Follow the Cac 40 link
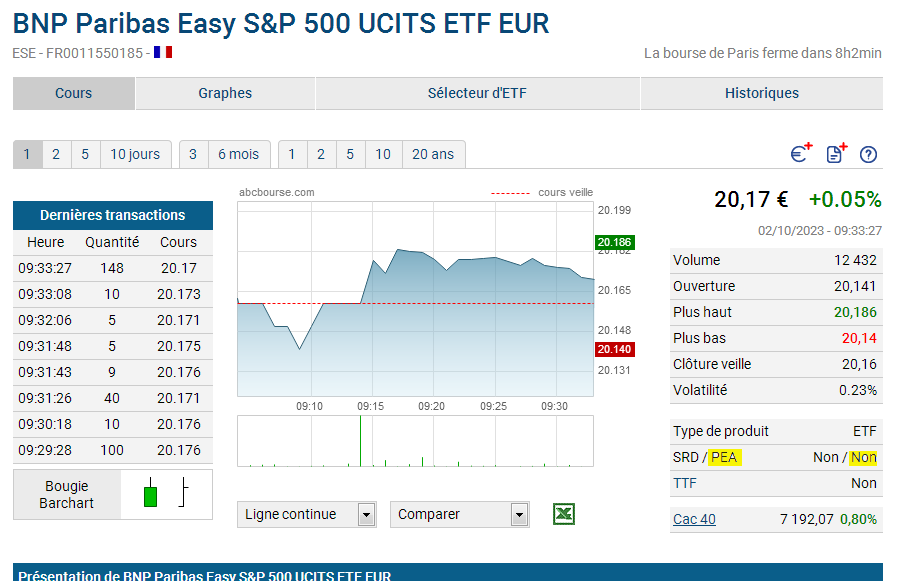Screen dimensions: 900x581 click(694, 519)
